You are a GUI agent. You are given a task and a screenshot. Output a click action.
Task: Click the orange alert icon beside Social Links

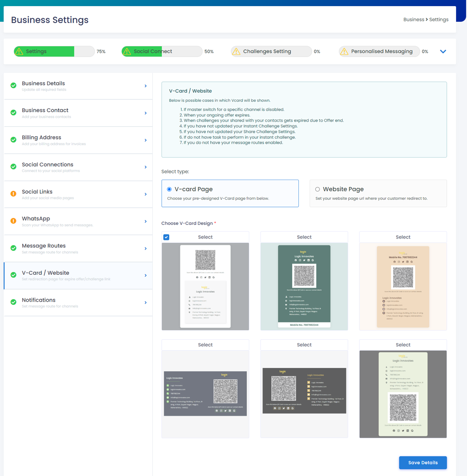tap(13, 194)
